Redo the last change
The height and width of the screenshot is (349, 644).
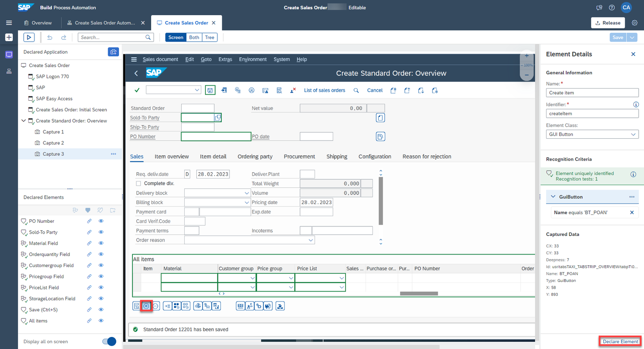click(64, 38)
